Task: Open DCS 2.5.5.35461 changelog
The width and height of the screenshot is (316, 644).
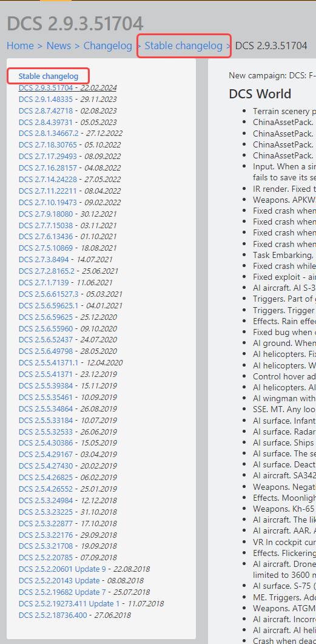Action: [x=45, y=397]
